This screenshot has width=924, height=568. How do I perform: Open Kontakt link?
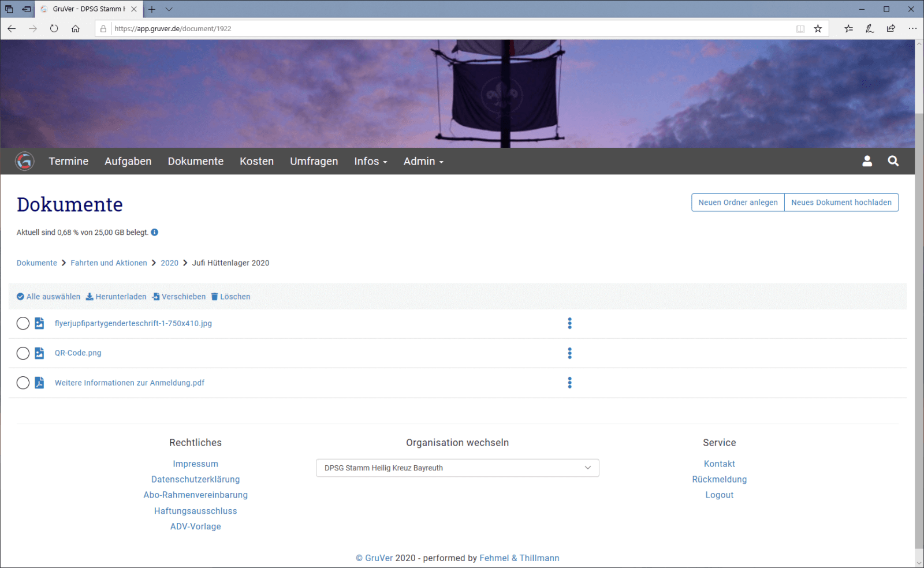720,464
